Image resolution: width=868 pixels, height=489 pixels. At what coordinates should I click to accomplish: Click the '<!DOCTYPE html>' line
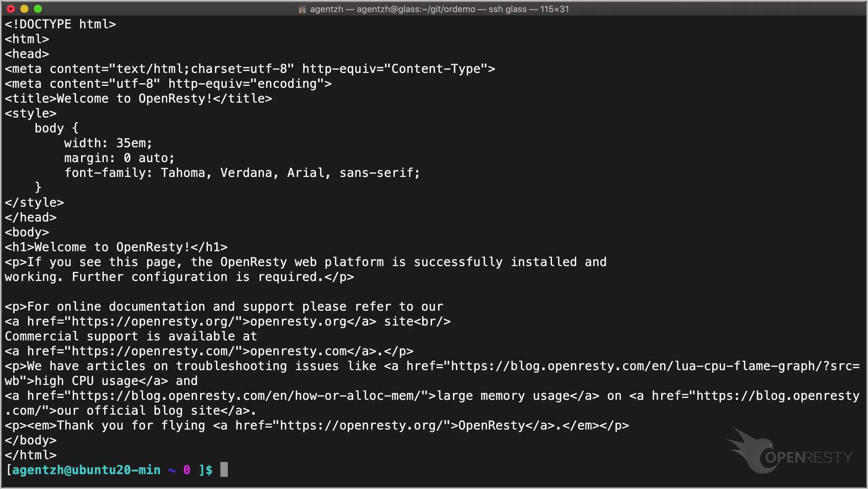pyautogui.click(x=60, y=24)
